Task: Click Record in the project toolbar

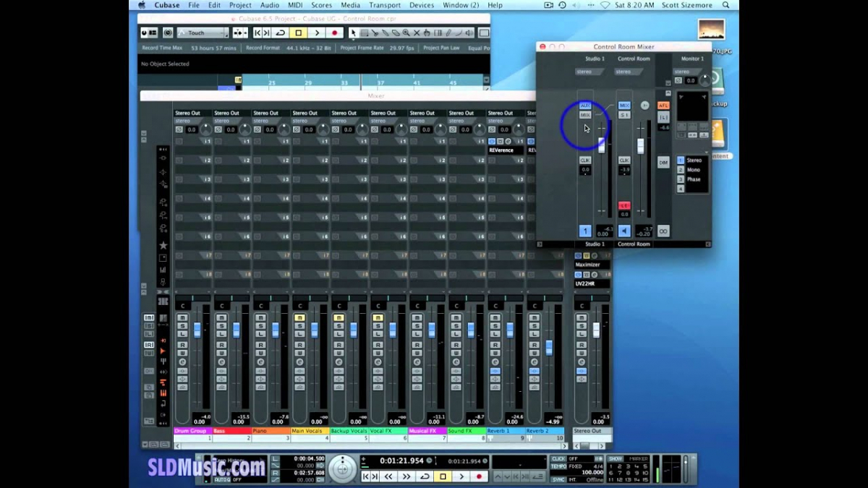Action: (334, 33)
